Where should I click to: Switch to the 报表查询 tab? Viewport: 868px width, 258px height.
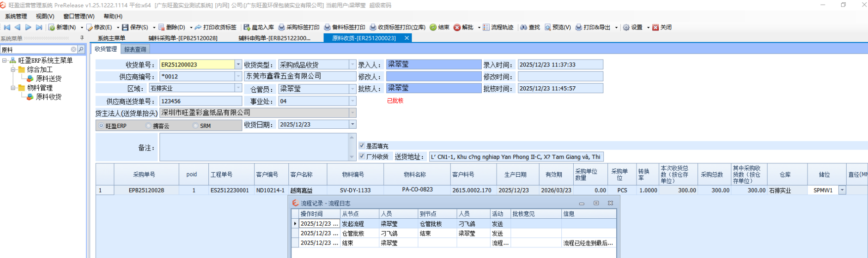click(x=135, y=49)
